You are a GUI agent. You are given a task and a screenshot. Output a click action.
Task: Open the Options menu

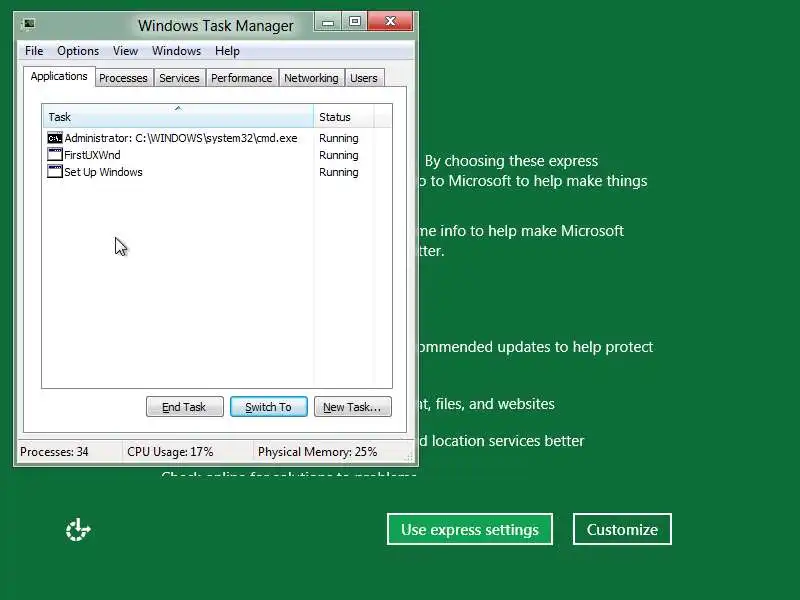pyautogui.click(x=78, y=51)
